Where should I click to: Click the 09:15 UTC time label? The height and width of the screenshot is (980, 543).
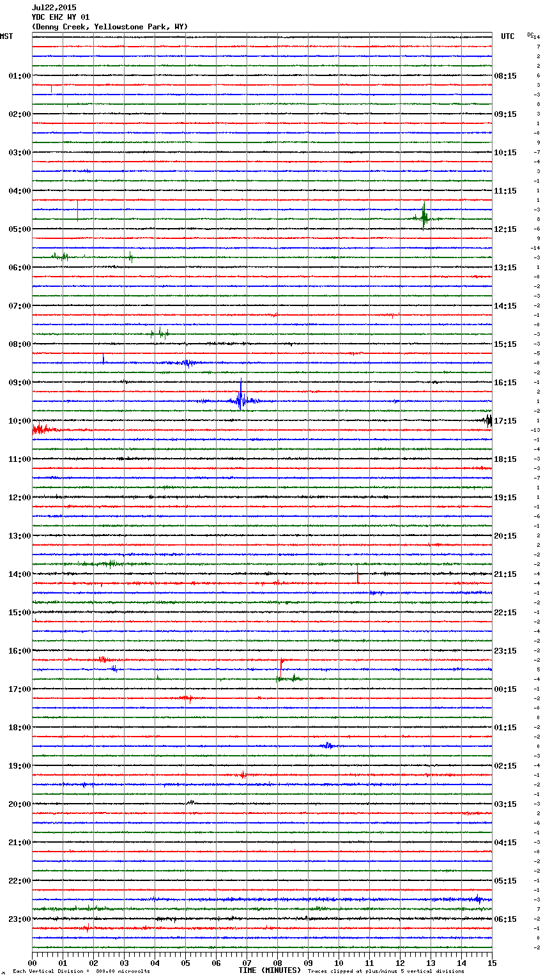pyautogui.click(x=505, y=114)
